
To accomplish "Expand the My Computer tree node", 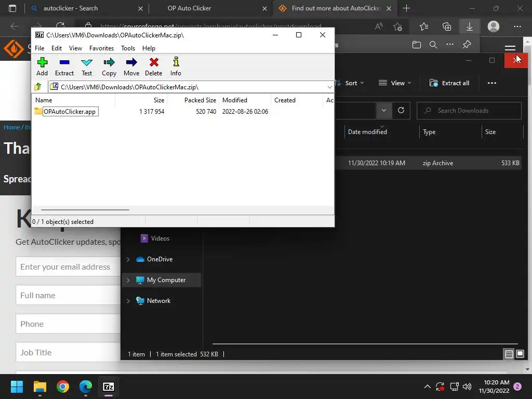I will (128, 280).
